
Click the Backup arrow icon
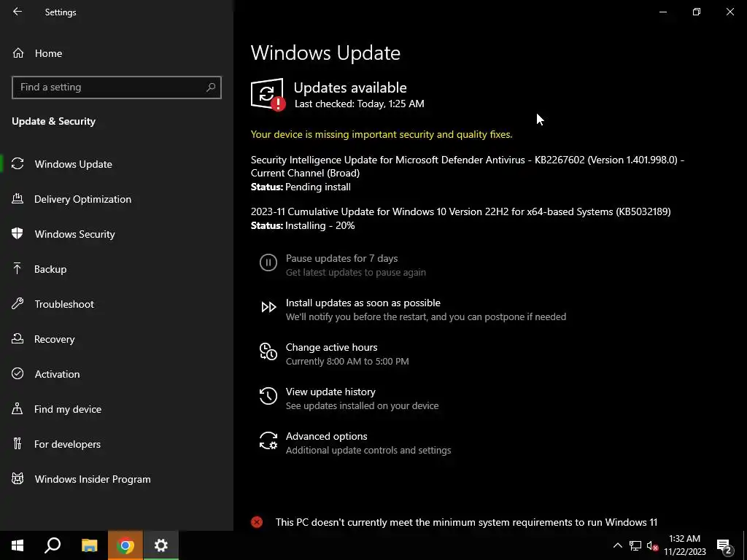(18, 268)
